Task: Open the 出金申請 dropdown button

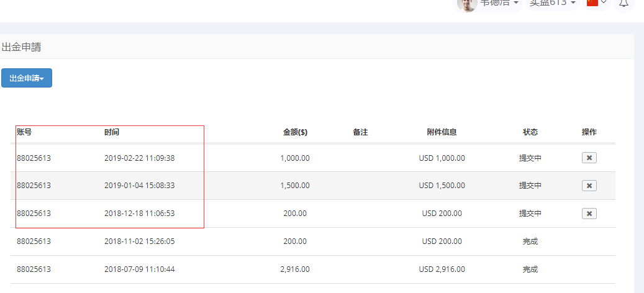Action: tap(27, 78)
